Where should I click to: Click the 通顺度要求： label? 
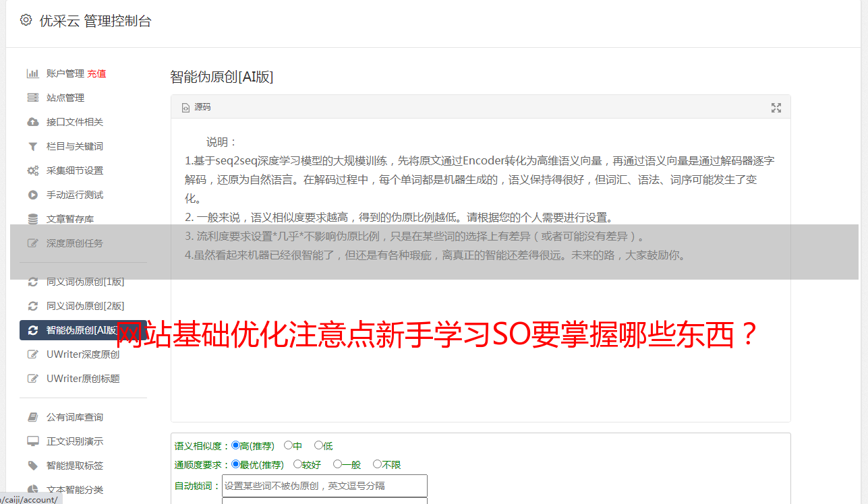point(202,465)
